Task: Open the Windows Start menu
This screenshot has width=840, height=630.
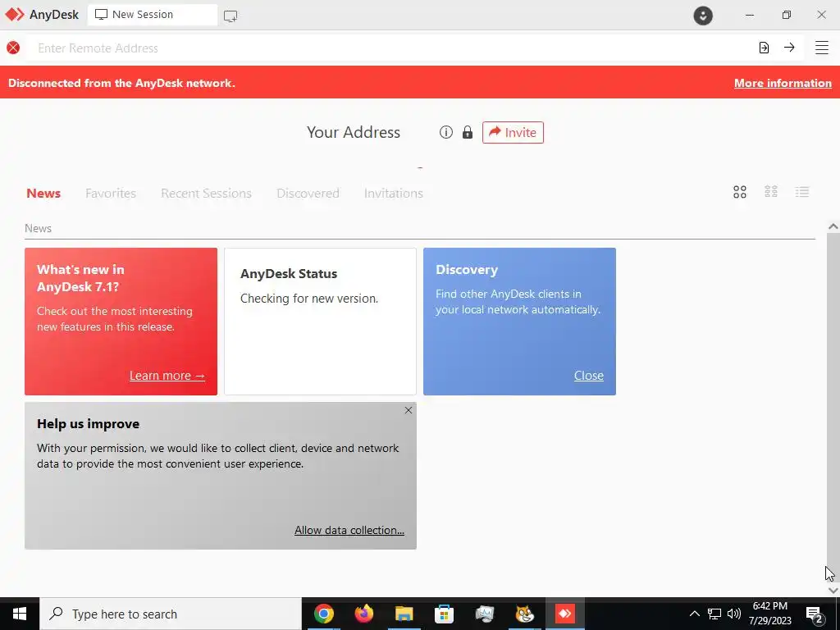Action: point(20,614)
